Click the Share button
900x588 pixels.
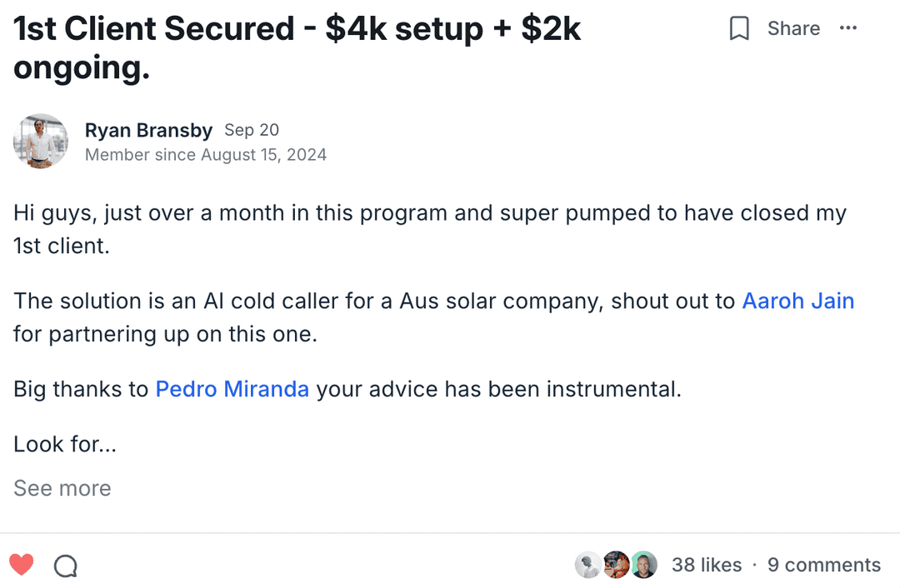point(793,28)
